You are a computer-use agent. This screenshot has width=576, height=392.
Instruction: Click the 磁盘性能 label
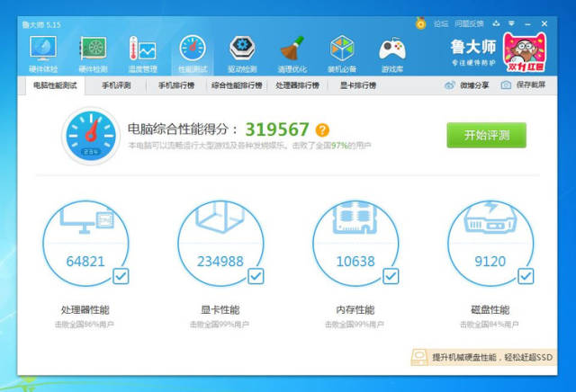pyautogui.click(x=490, y=310)
